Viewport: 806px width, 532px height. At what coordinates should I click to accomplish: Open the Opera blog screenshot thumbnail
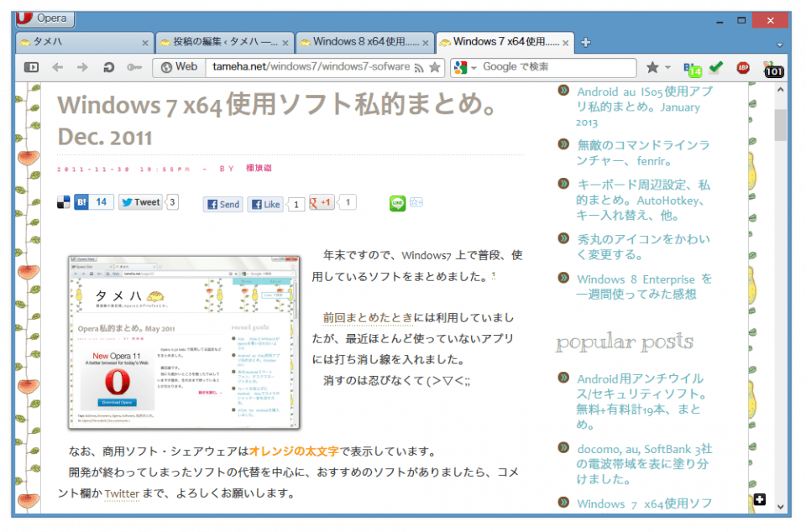pyautogui.click(x=184, y=342)
